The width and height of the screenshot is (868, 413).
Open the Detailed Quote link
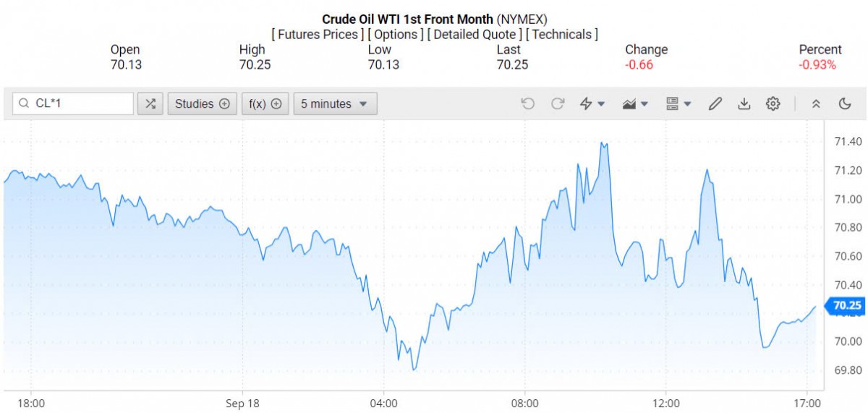point(475,34)
